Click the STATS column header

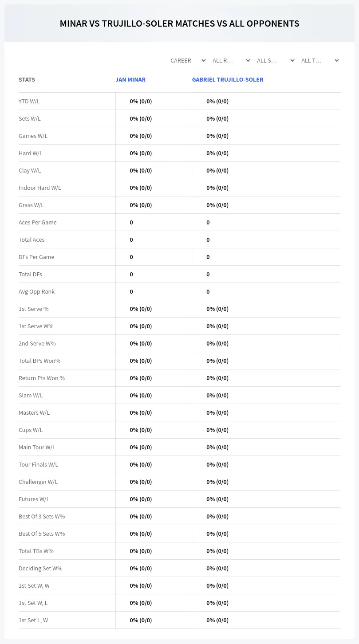click(x=27, y=80)
